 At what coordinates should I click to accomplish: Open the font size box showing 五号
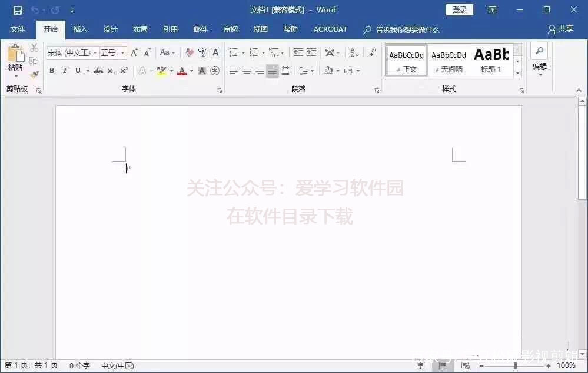113,52
